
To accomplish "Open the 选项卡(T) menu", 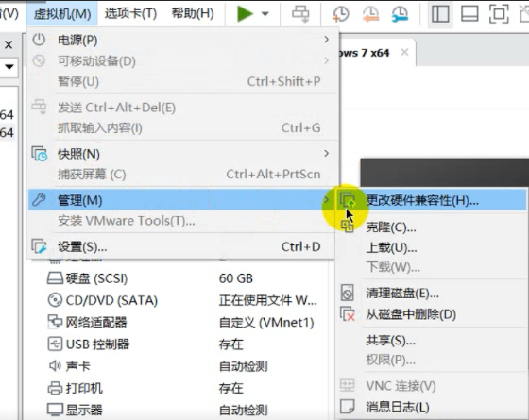I will tap(130, 14).
